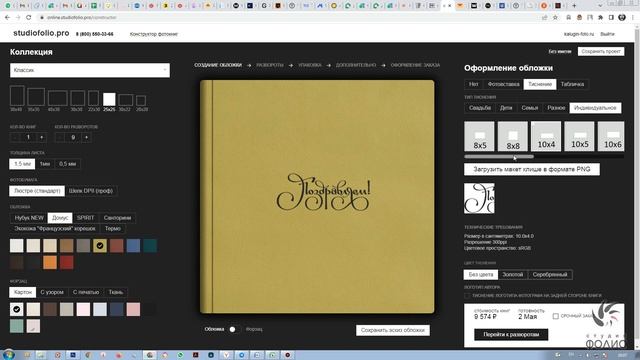Viewport: 640px width, 360px height.
Task: Select the 8x5 cliché size icon
Action: [479, 136]
